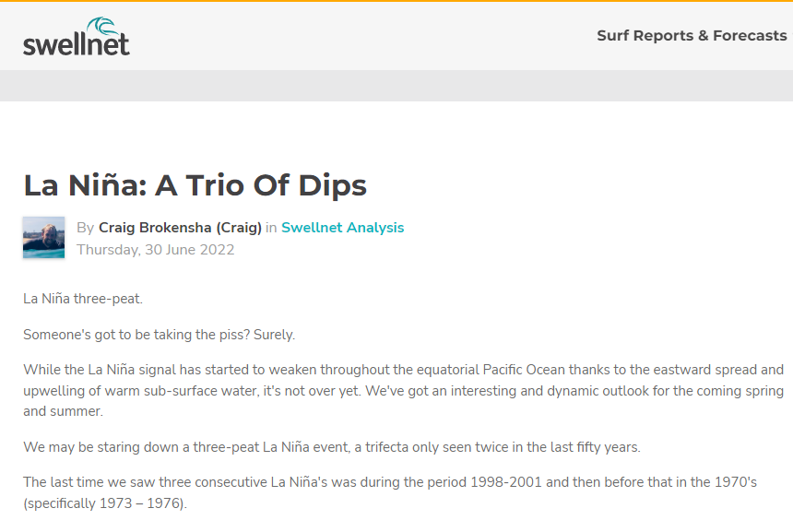Click the sentence 'We may be staring down'
The width and height of the screenshot is (793, 532).
(332, 447)
